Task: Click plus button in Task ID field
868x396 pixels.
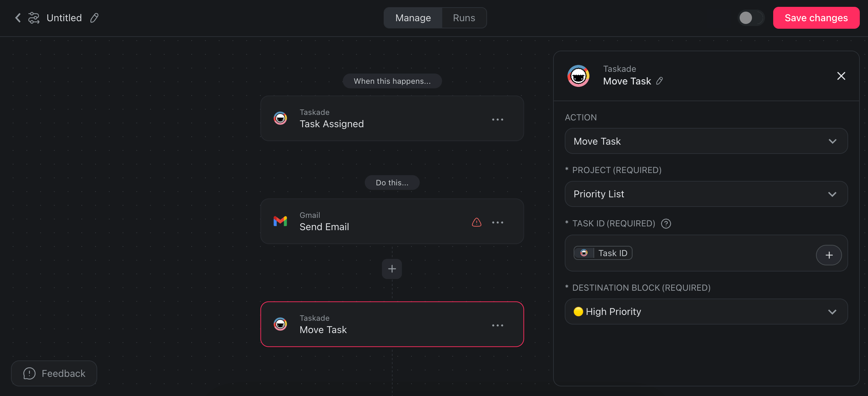Action: (829, 255)
